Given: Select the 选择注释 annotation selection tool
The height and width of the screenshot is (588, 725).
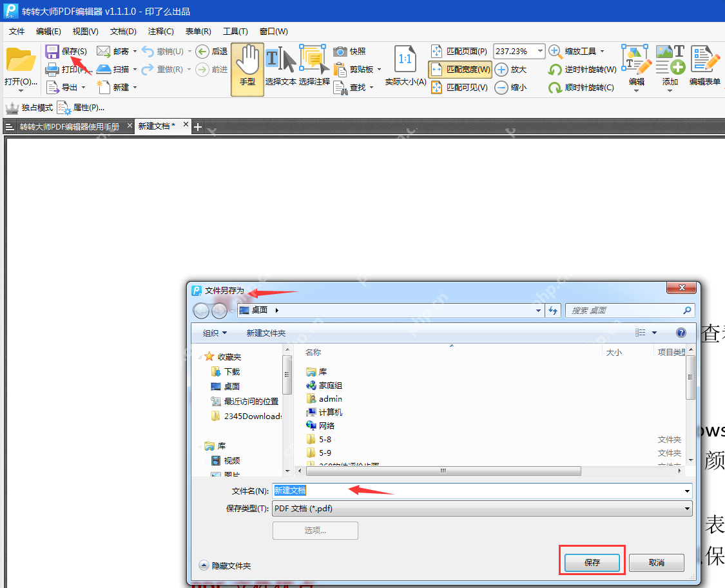Looking at the screenshot, I should pyautogui.click(x=314, y=66).
